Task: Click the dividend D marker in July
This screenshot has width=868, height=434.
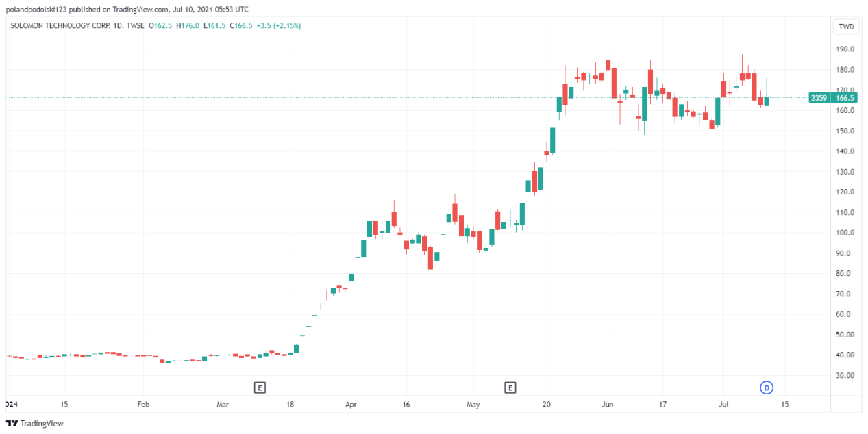Action: tap(767, 388)
